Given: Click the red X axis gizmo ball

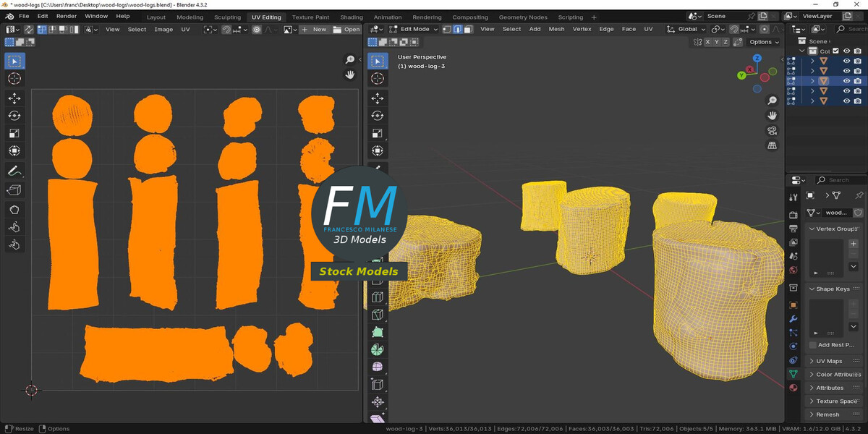Looking at the screenshot, I should point(751,70).
